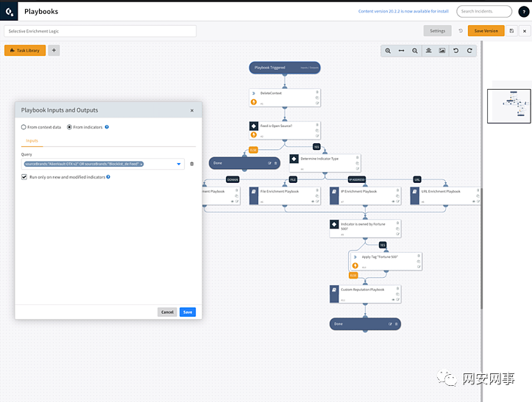532x402 pixels.
Task: Click the Settings button
Action: point(437,31)
